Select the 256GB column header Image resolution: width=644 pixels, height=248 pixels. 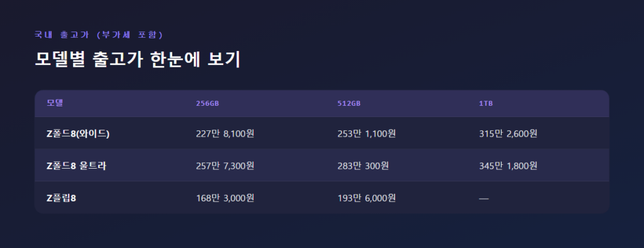click(x=208, y=104)
